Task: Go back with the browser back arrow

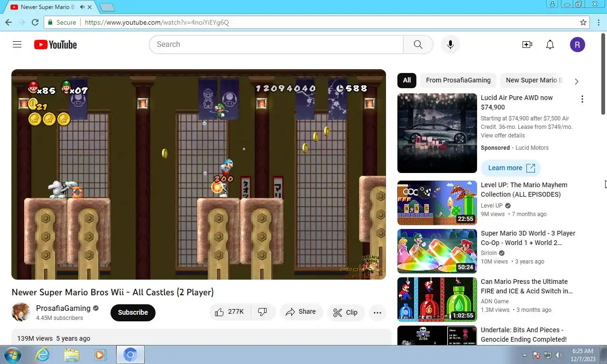Action: tap(9, 22)
